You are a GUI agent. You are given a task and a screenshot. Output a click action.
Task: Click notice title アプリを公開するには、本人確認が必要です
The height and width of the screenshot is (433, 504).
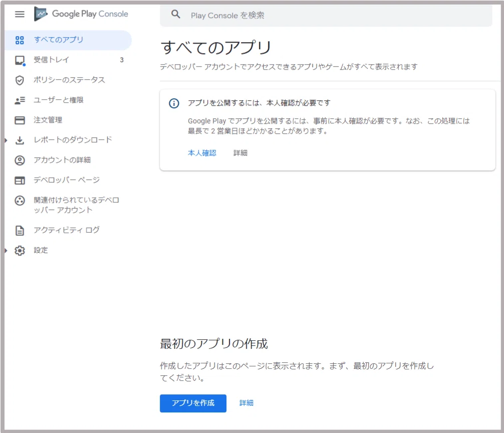click(259, 103)
